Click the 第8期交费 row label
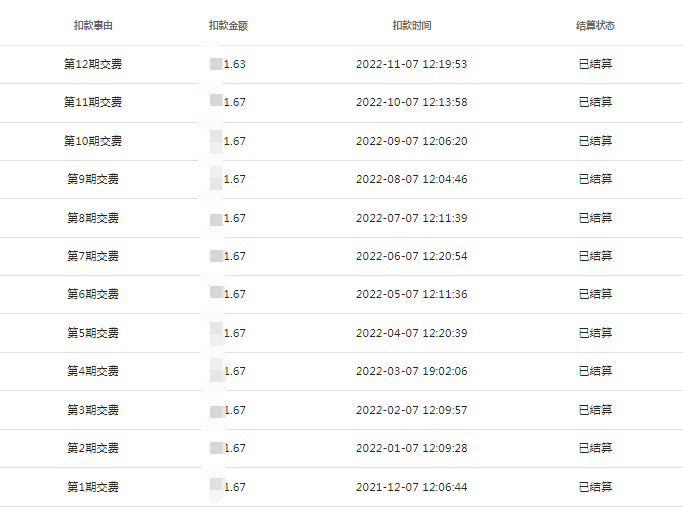This screenshot has width=683, height=508. (93, 218)
